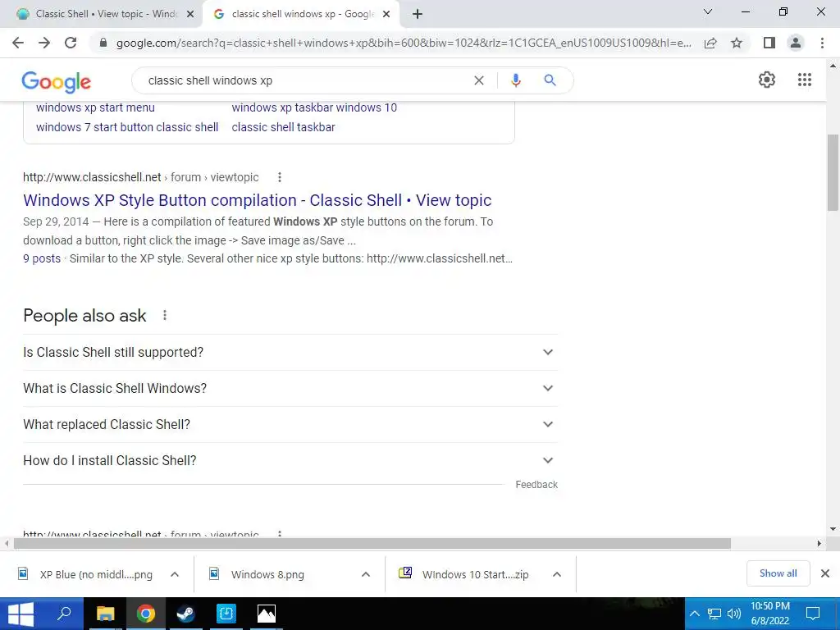This screenshot has width=840, height=630.
Task: Open downloaded XP Blue png file
Action: pyautogui.click(x=85, y=574)
